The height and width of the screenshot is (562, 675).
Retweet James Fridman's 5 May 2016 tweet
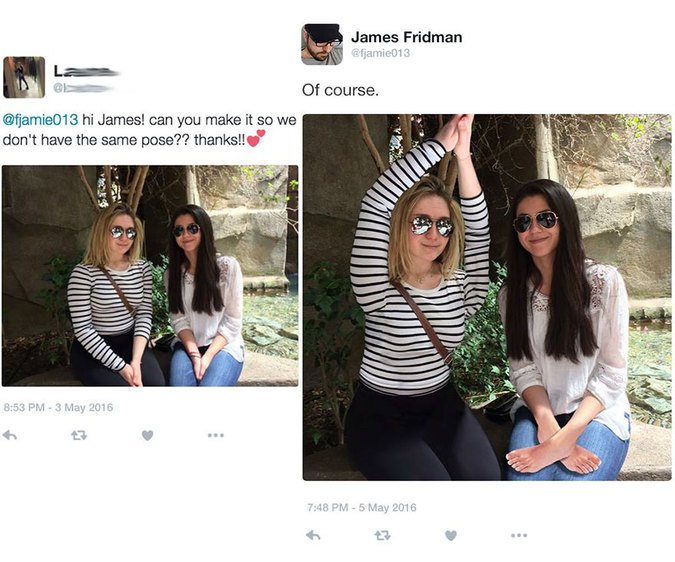(381, 535)
